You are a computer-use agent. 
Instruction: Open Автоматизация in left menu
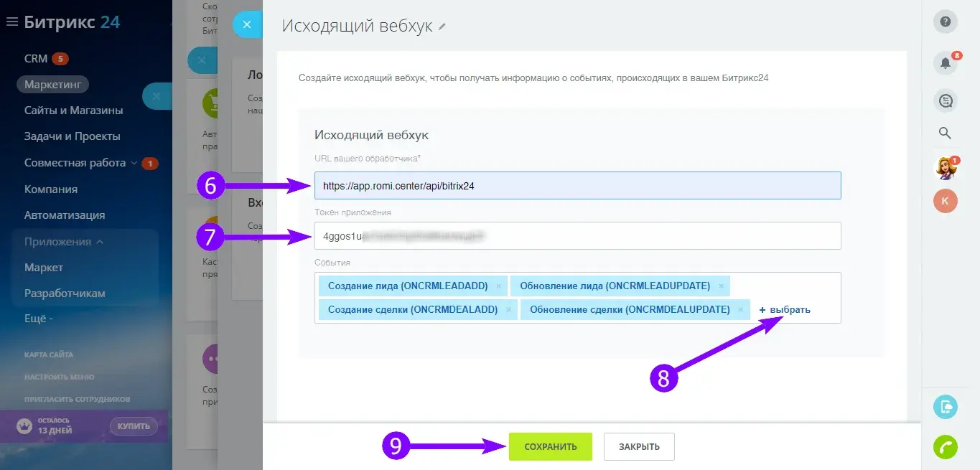pos(65,215)
